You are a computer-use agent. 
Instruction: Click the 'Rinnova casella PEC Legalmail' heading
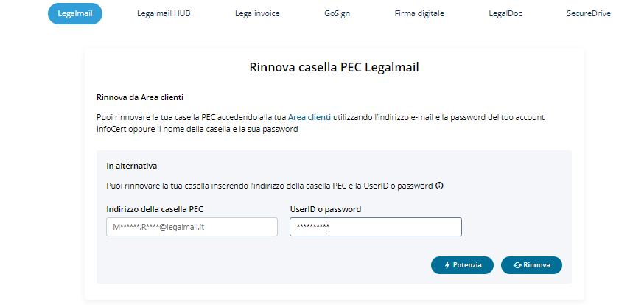pos(334,68)
